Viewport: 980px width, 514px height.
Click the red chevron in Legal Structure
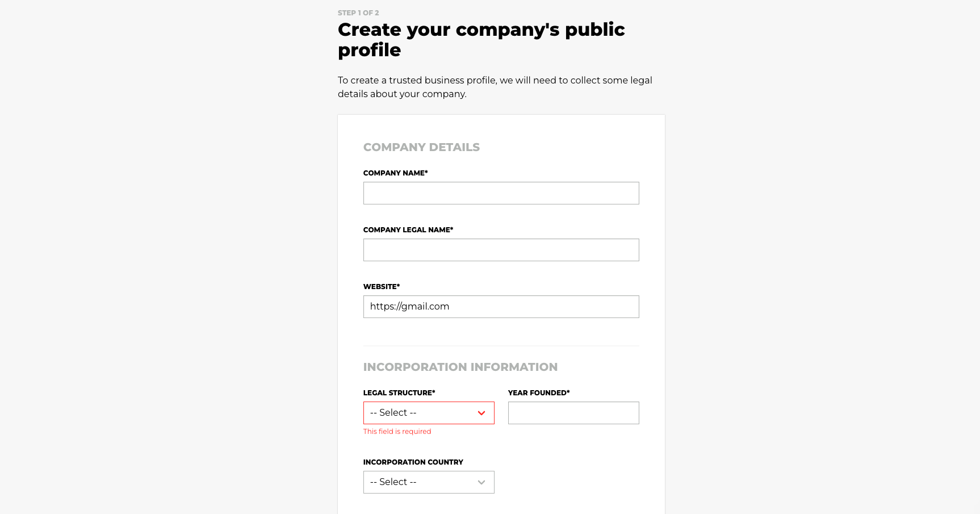tap(481, 413)
